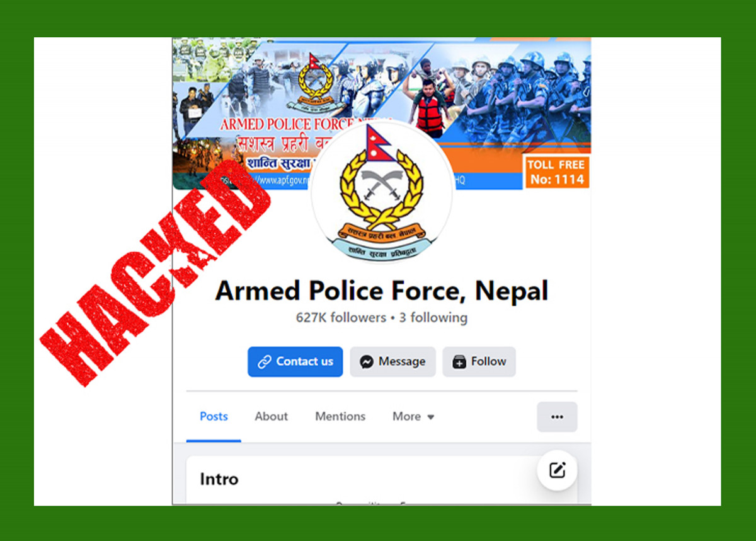Click the Messenger icon in Message button
Image resolution: width=756 pixels, height=541 pixels.
click(x=366, y=362)
